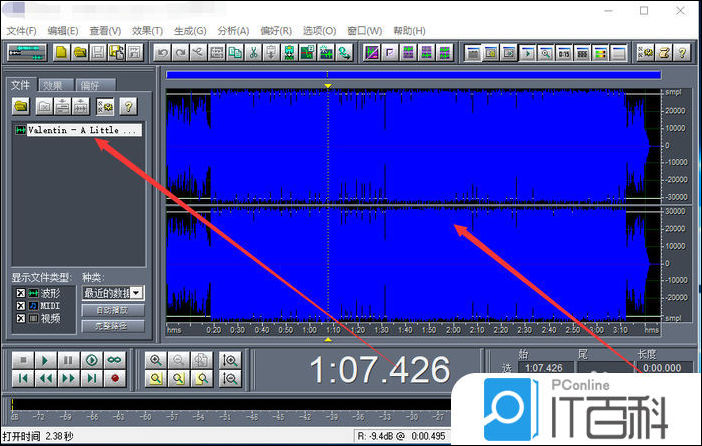Click the yellow playhead marker above waveform
This screenshot has height=446, width=702.
tap(328, 85)
